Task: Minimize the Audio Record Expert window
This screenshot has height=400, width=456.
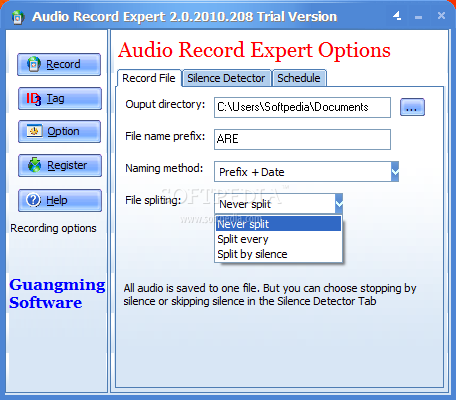Action: pos(419,17)
